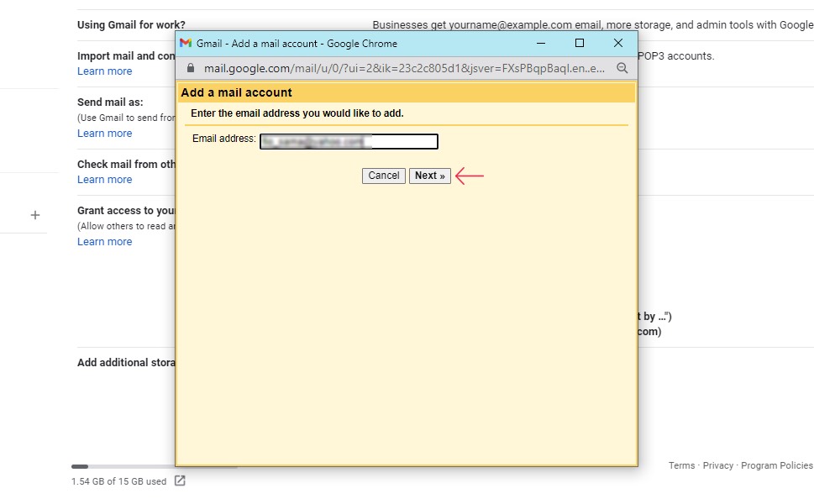Open Learn more under Check mail from other accounts
This screenshot has height=504, width=814.
[104, 180]
